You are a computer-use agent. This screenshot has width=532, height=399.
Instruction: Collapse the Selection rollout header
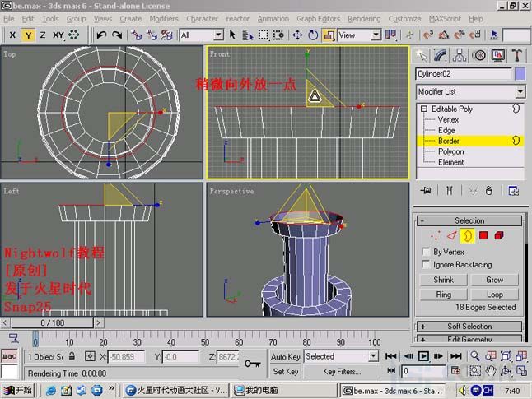[x=469, y=220]
